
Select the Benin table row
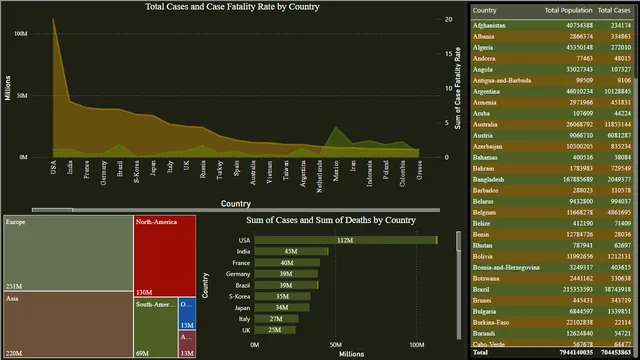tap(552, 235)
